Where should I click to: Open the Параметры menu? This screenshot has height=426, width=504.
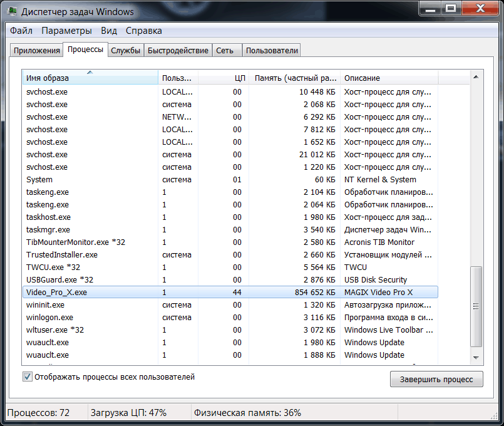point(66,31)
